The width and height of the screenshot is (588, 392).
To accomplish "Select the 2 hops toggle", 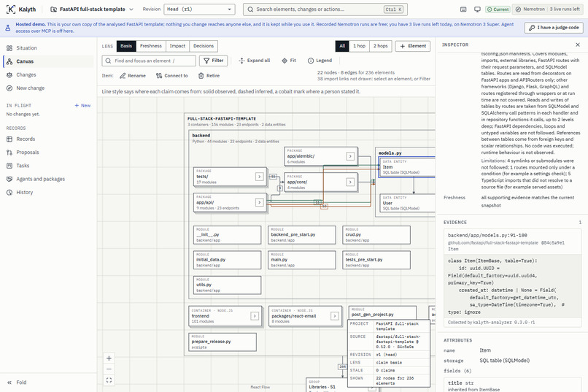I will [381, 46].
